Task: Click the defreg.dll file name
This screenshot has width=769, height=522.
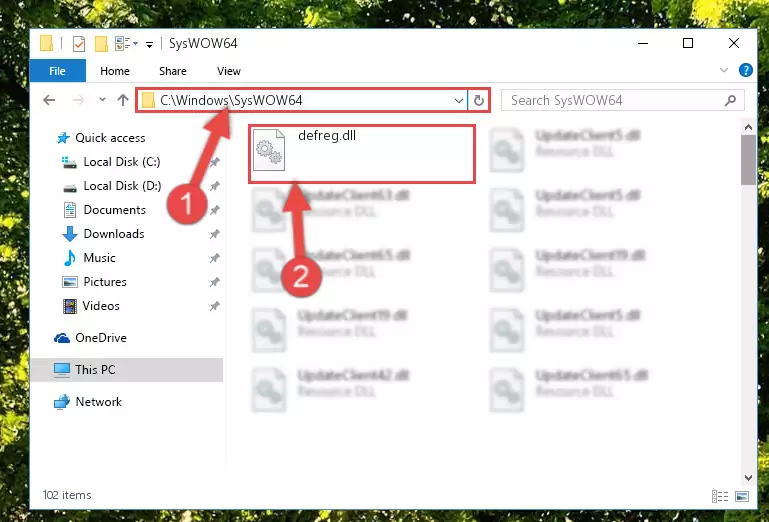Action: coord(327,136)
